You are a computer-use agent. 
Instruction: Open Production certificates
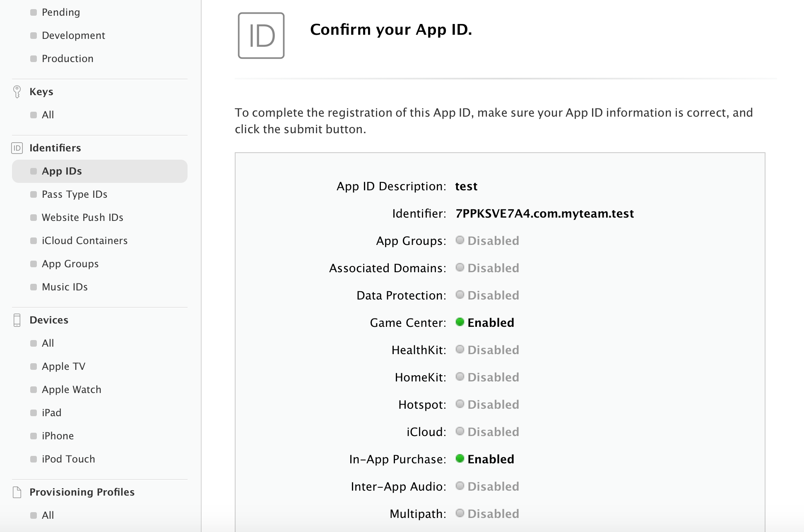pyautogui.click(x=67, y=59)
